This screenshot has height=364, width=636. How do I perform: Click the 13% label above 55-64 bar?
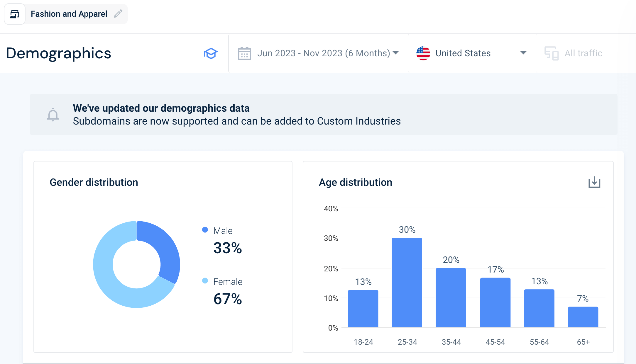pyautogui.click(x=539, y=281)
